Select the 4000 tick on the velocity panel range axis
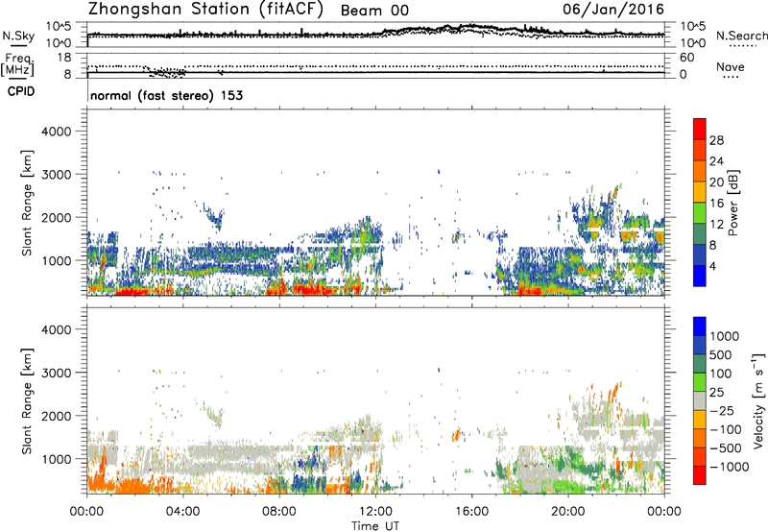The width and height of the screenshot is (768, 532). [57, 329]
